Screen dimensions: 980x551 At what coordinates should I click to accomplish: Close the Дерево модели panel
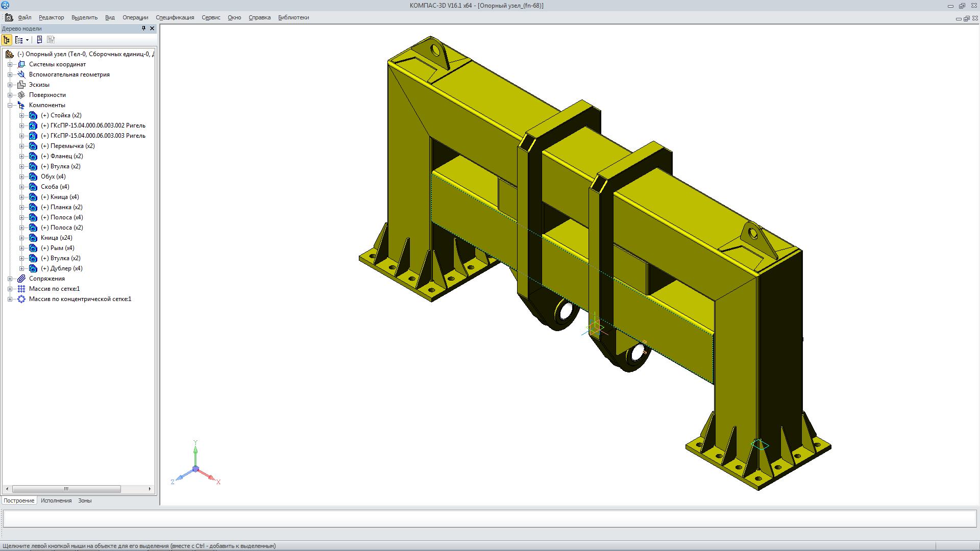152,29
